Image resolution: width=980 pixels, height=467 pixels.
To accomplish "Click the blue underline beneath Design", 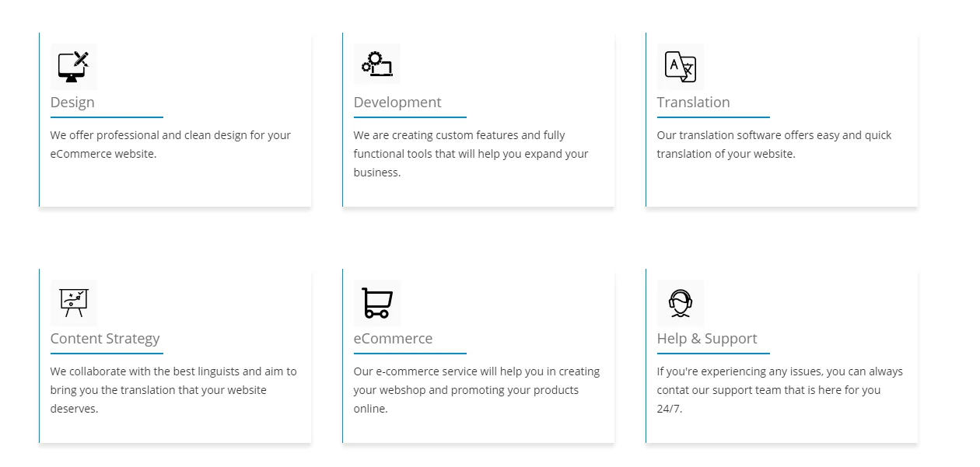I will tap(107, 117).
